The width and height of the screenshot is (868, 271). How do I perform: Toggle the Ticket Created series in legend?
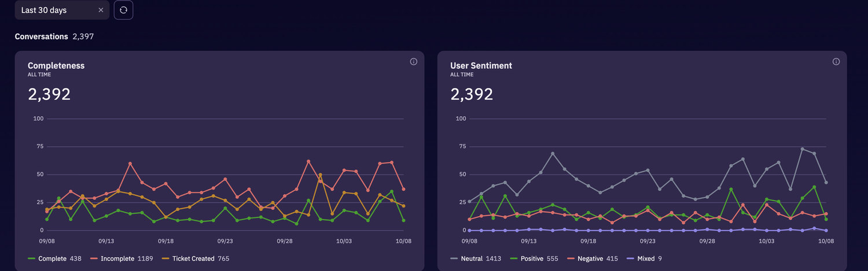click(x=196, y=259)
